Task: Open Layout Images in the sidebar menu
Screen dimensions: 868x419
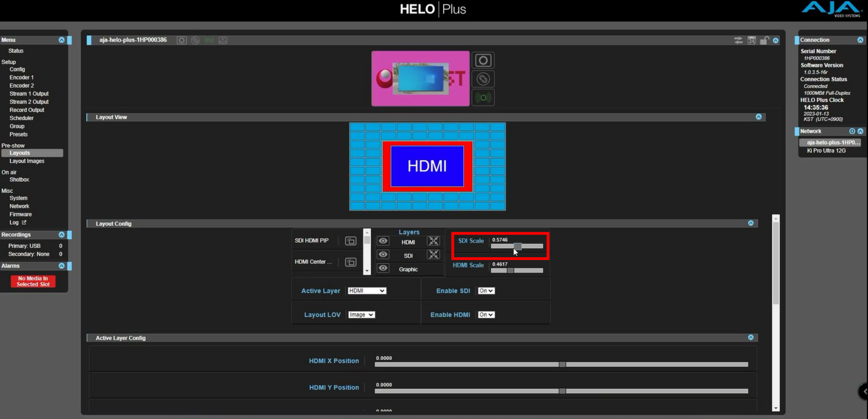Action: [x=27, y=161]
